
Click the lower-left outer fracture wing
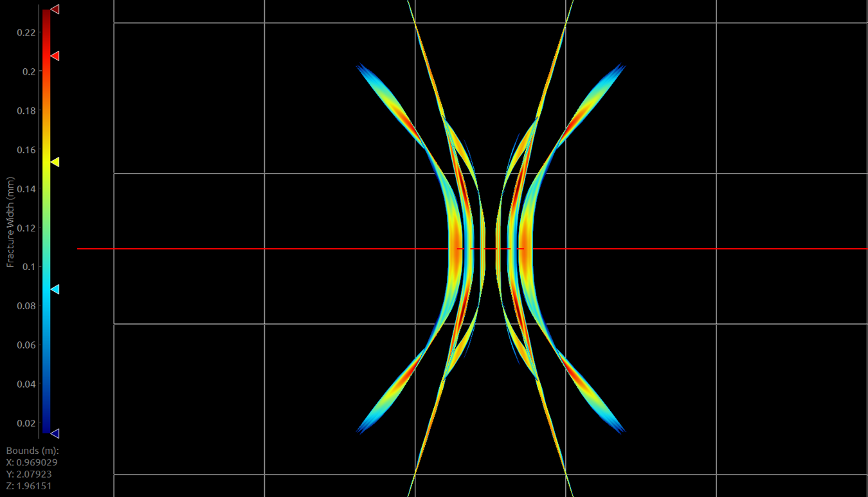pyautogui.click(x=392, y=392)
